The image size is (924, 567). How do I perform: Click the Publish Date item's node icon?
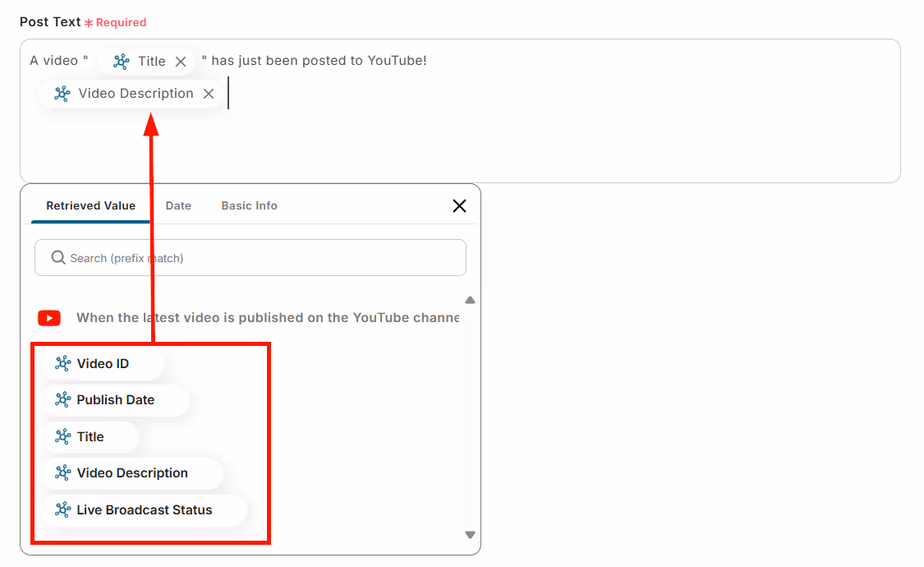[x=62, y=400]
